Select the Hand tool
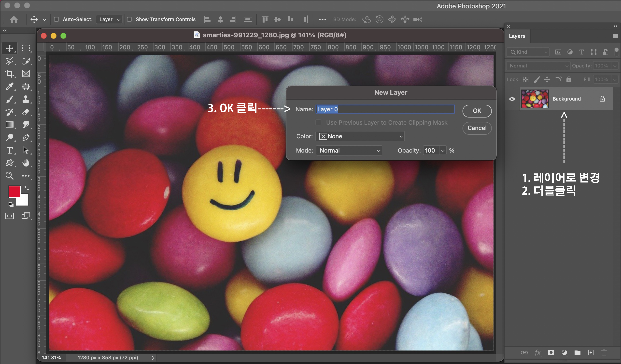Viewport: 621px width, 364px height. pyautogui.click(x=26, y=163)
